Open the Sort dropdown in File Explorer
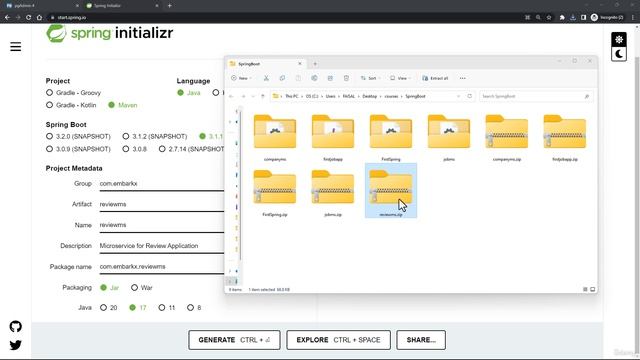The width and height of the screenshot is (640, 360). 370,78
